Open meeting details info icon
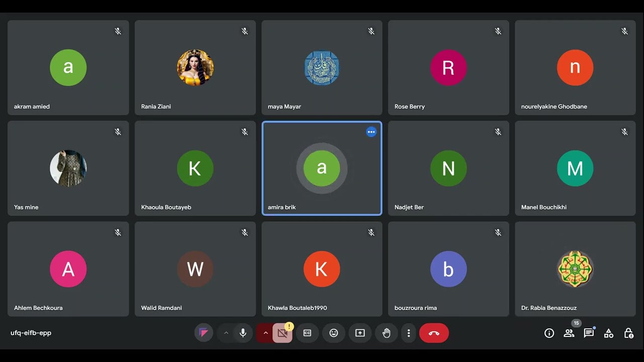644x362 pixels. (549, 333)
